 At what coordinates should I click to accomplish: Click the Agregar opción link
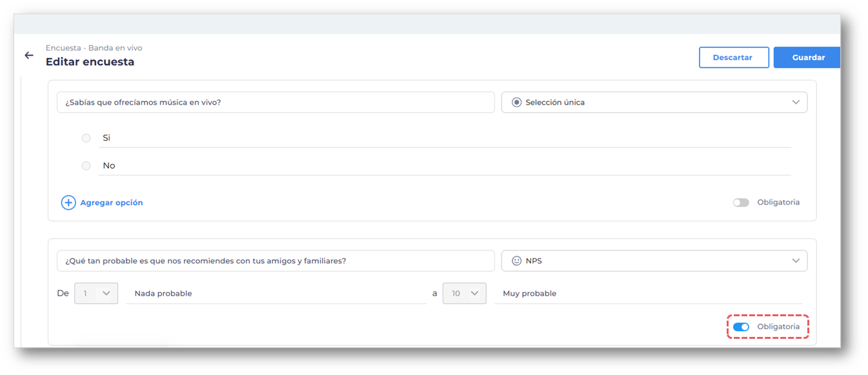111,203
